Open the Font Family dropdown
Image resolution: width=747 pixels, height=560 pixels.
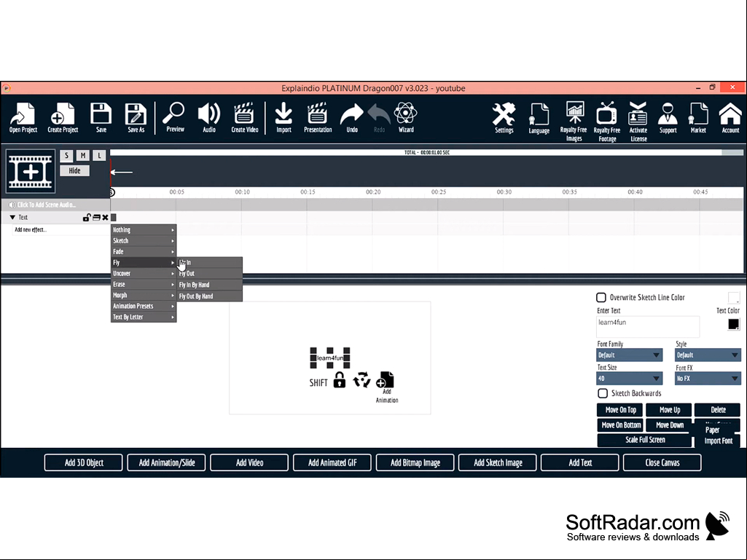coord(630,355)
